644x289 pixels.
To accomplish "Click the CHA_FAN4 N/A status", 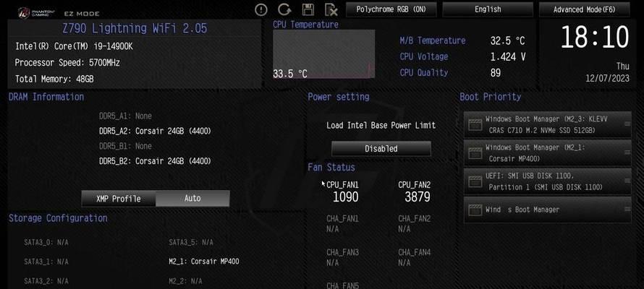I will [x=404, y=262].
